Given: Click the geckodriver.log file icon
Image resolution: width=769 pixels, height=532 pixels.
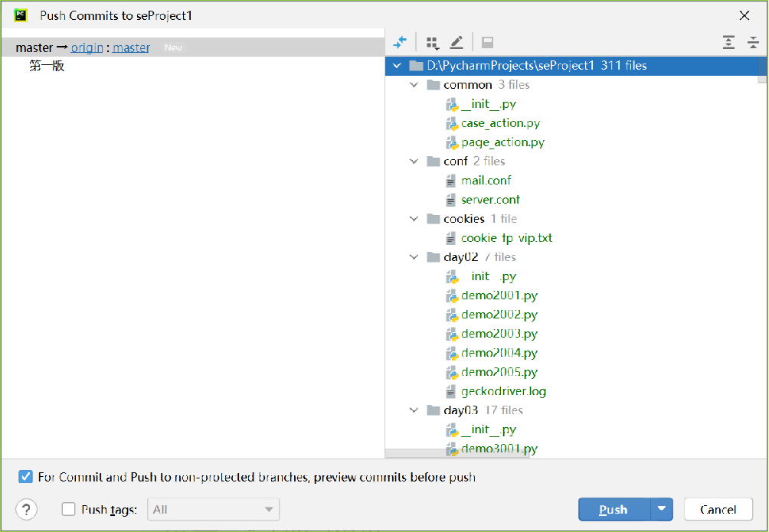Looking at the screenshot, I should click(450, 391).
